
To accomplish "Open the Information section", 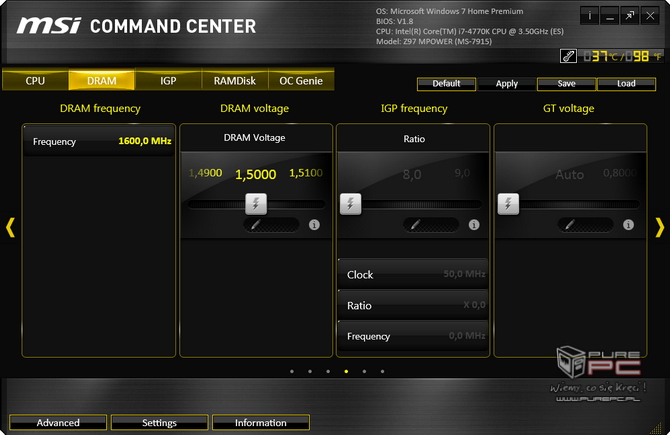I will click(261, 423).
